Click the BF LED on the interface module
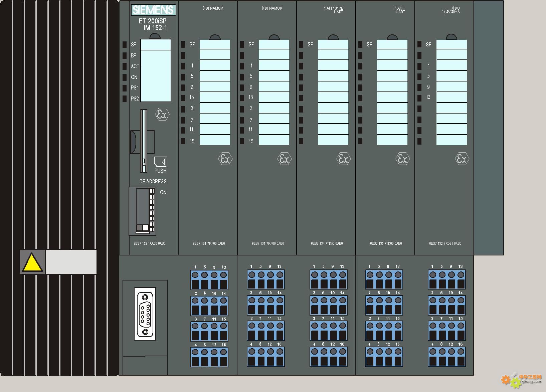Screen dimensions: 546x392 click(125, 55)
